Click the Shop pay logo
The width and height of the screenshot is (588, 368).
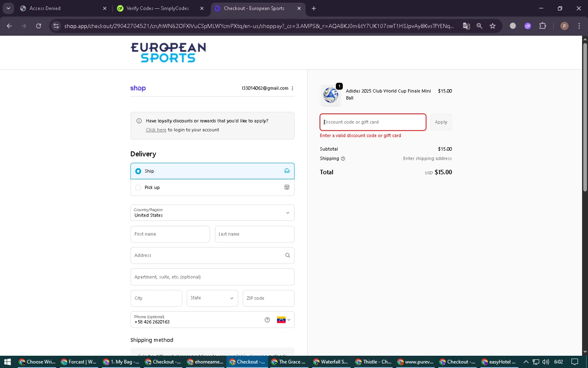(x=138, y=88)
